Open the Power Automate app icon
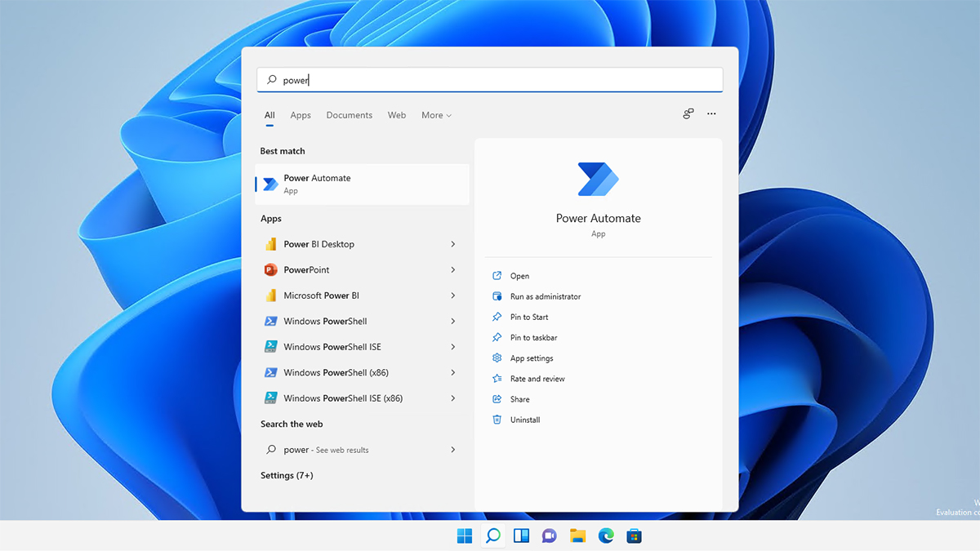 (x=269, y=184)
